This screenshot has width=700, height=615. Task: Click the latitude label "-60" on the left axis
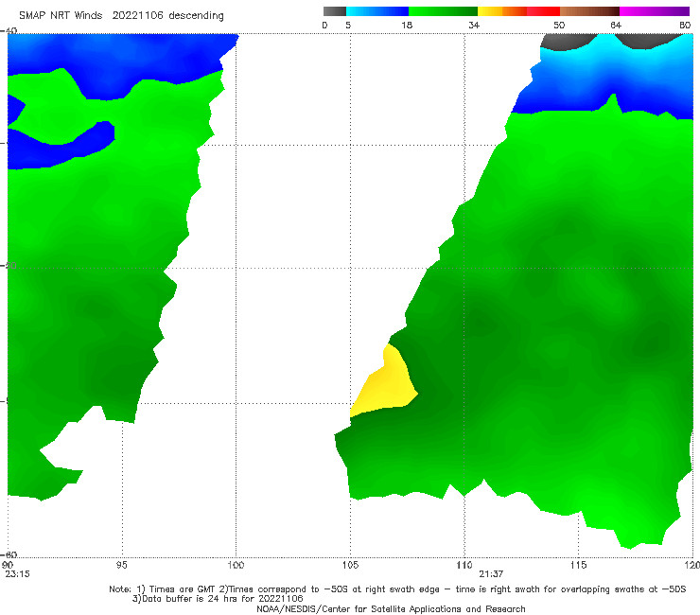tap(9, 555)
